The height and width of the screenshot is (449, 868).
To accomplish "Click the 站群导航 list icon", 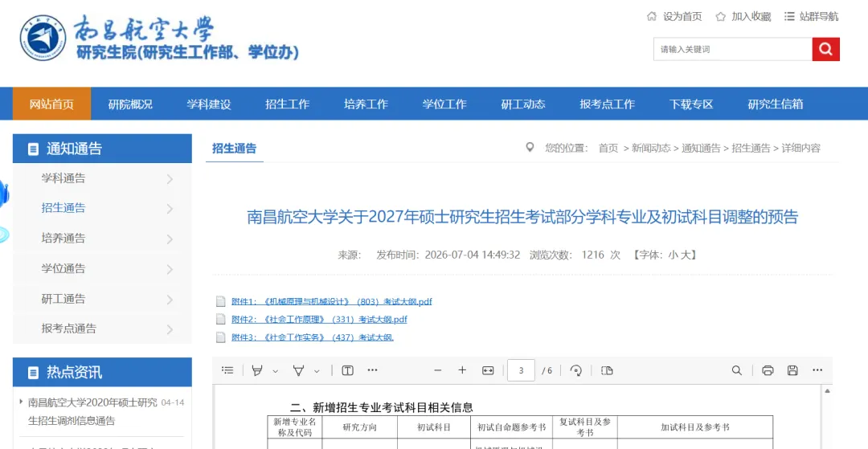I will [x=789, y=16].
